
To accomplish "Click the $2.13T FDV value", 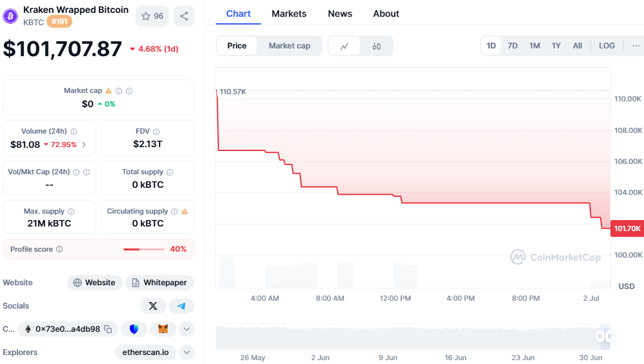I will tap(147, 144).
